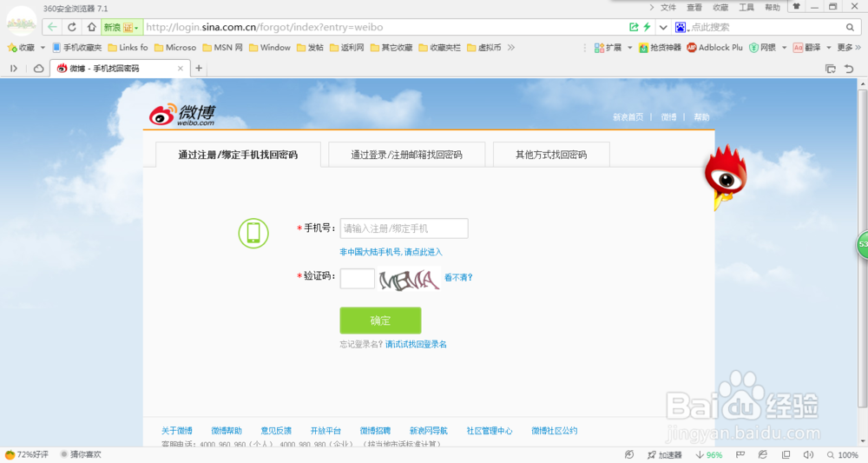
Task: Click the 验证码 captcha input field
Action: click(x=357, y=278)
